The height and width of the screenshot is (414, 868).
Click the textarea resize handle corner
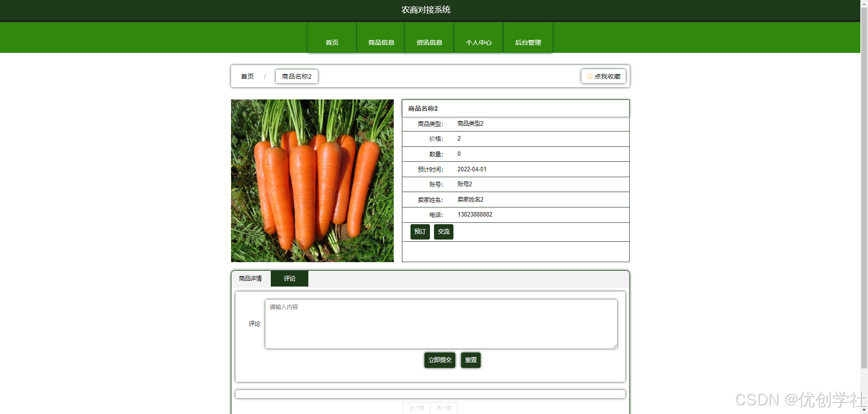click(614, 346)
